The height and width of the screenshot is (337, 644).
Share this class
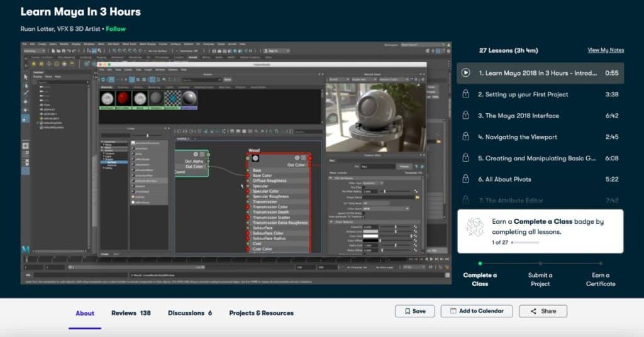pos(543,311)
